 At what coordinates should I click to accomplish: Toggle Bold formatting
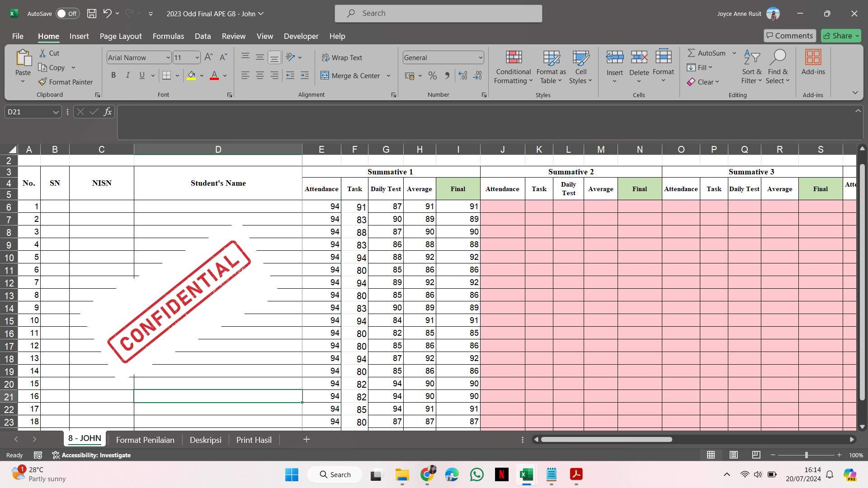click(x=113, y=75)
